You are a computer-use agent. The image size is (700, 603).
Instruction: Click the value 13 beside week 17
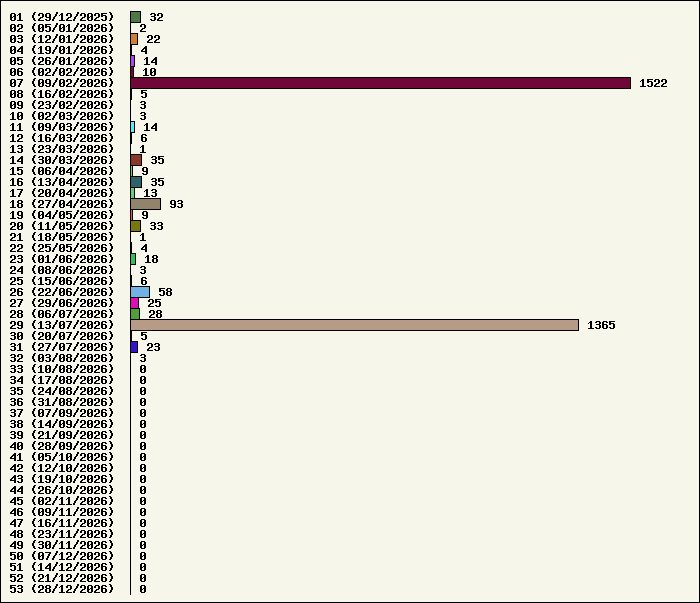150,193
